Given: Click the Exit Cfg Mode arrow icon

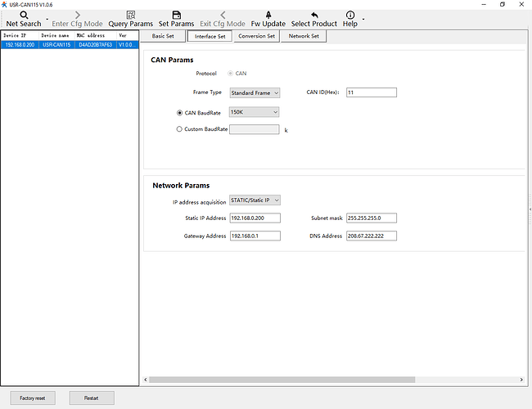Looking at the screenshot, I should pos(223,15).
